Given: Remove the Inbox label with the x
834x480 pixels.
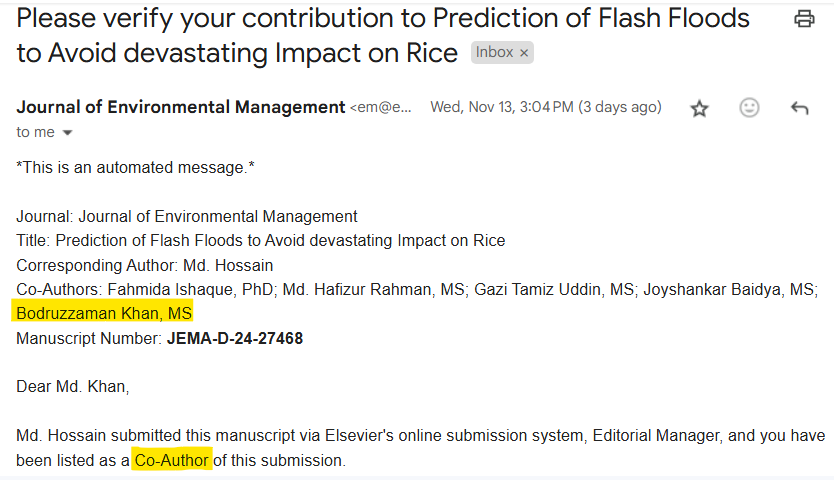Looking at the screenshot, I should (524, 53).
